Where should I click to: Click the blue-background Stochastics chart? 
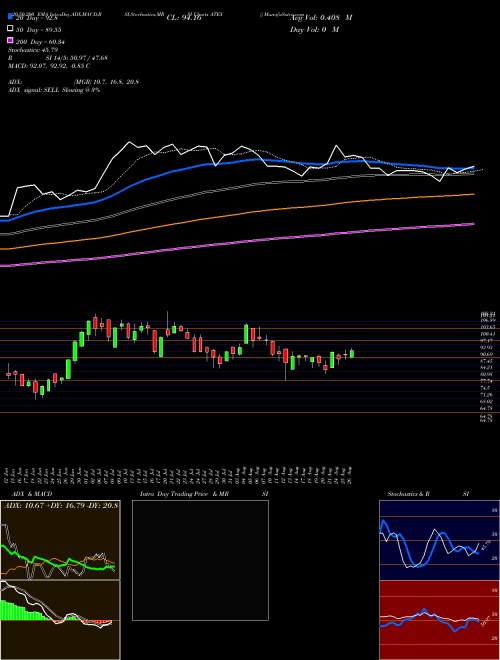click(439, 540)
